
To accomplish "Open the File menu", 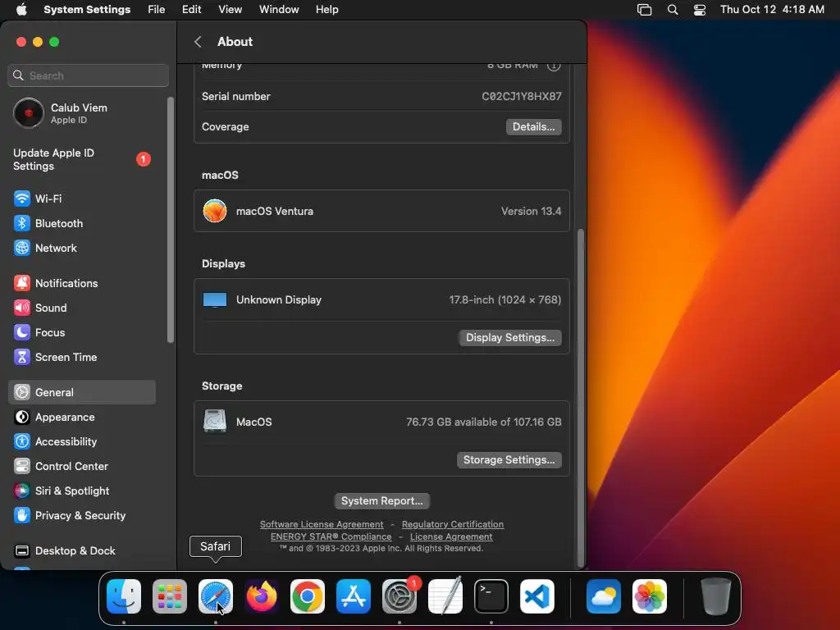I will (x=157, y=10).
